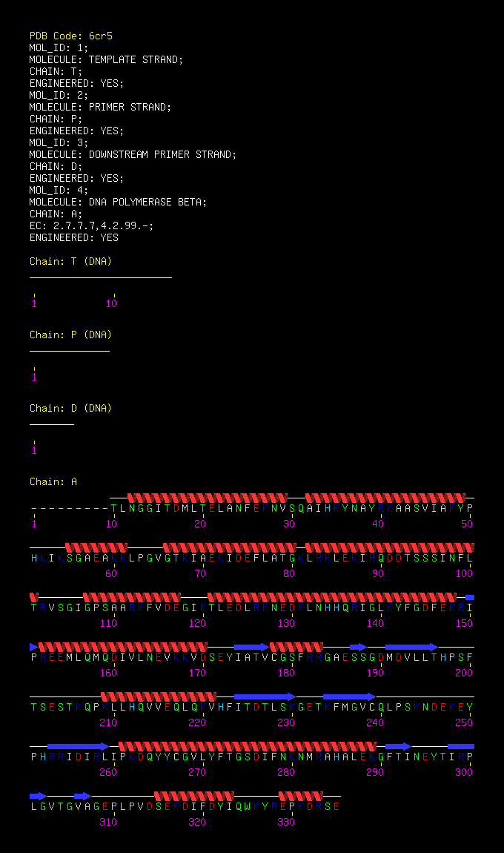Image resolution: width=504 pixels, height=853 pixels.
Task: Click sequence row starting 'PREEMLQMQD'
Action: 252,657
